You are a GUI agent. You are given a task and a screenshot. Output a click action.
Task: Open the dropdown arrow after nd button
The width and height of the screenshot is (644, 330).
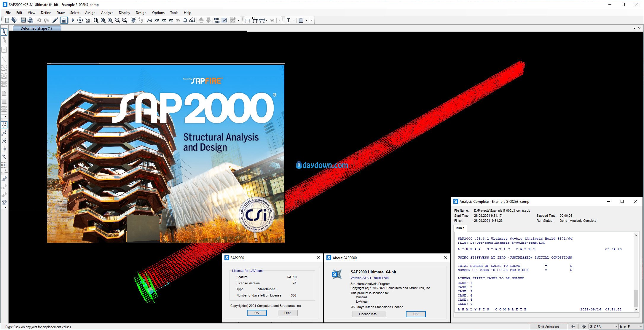279,20
